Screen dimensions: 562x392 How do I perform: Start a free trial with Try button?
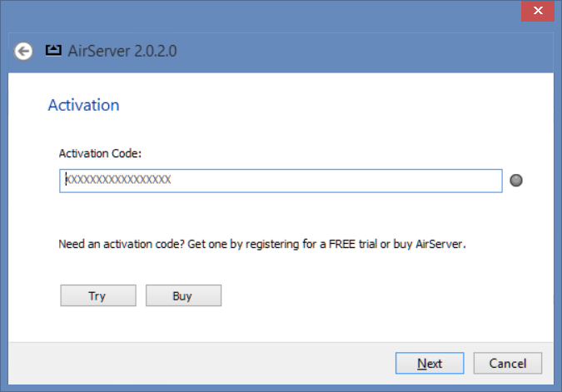98,295
